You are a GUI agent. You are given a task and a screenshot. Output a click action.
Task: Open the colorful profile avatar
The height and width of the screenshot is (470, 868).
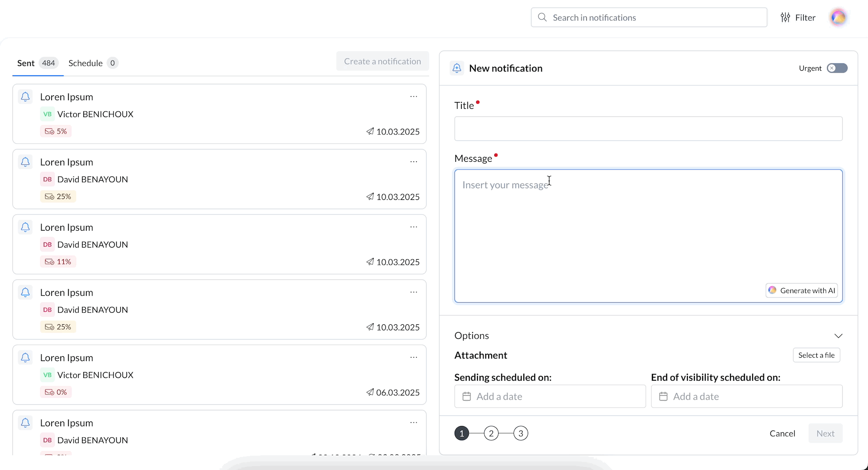tap(838, 18)
